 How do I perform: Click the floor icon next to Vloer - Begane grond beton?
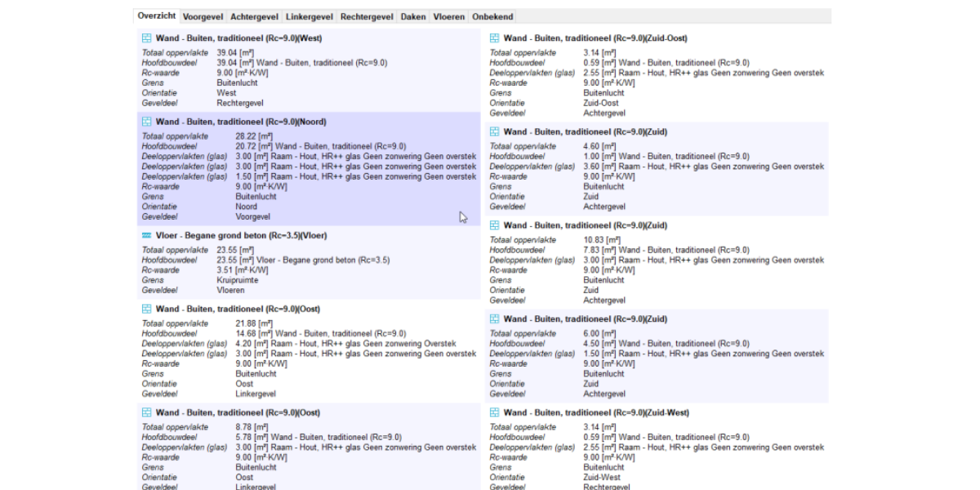(x=147, y=236)
